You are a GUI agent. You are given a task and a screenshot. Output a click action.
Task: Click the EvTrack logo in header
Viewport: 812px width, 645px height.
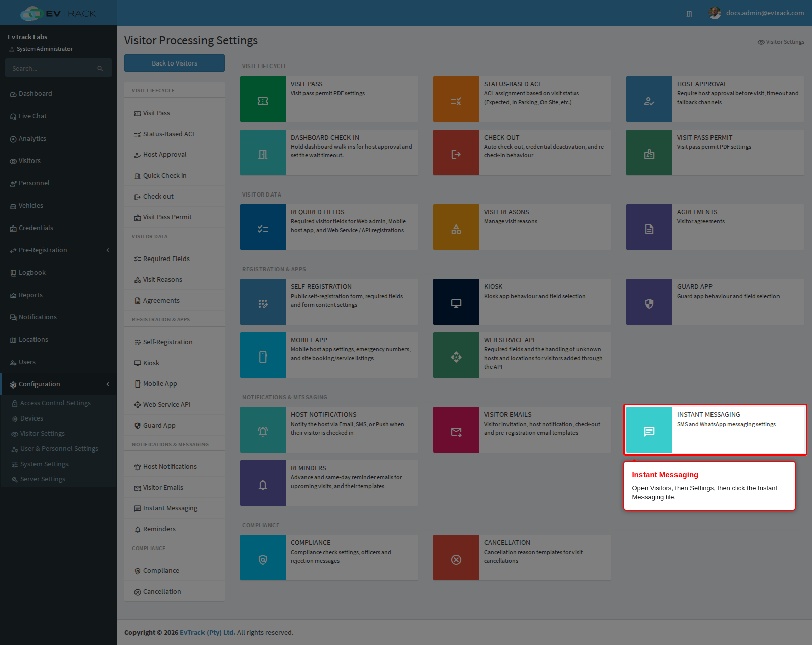[58, 13]
